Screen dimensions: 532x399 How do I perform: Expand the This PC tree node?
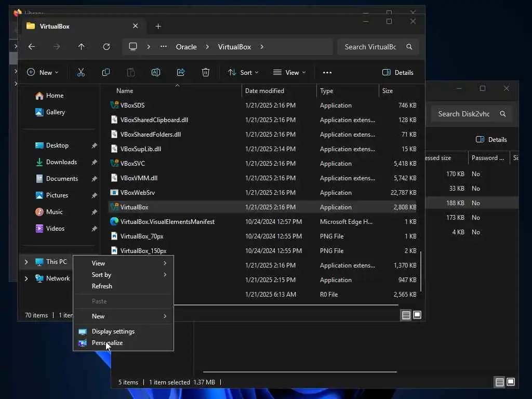click(26, 262)
